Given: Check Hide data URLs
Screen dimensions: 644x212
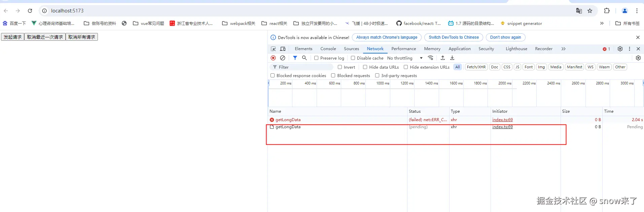Looking at the screenshot, I should [x=365, y=67].
